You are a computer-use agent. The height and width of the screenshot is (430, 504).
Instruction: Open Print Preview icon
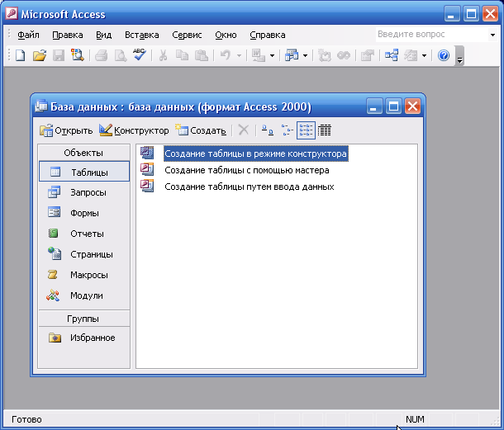point(120,55)
